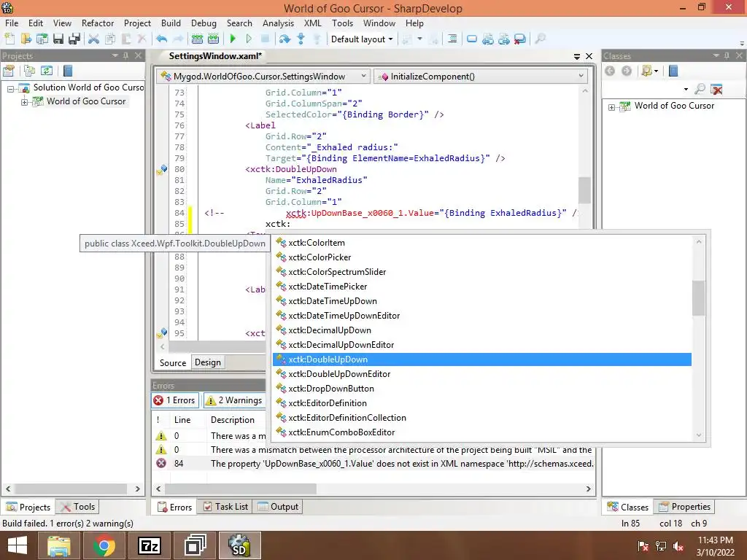Click the Properties icon in Projects panel
Viewport: 747px width, 560px height.
(x=9, y=71)
